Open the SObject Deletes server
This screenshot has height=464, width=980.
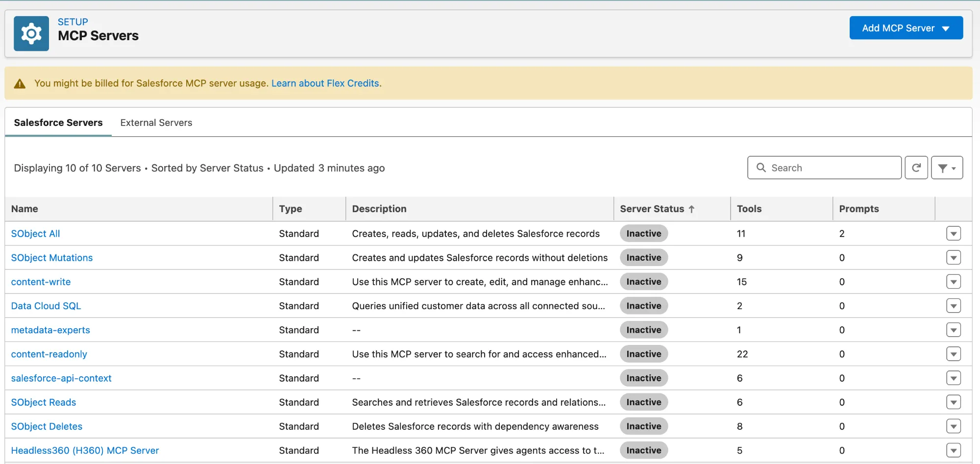[47, 426]
